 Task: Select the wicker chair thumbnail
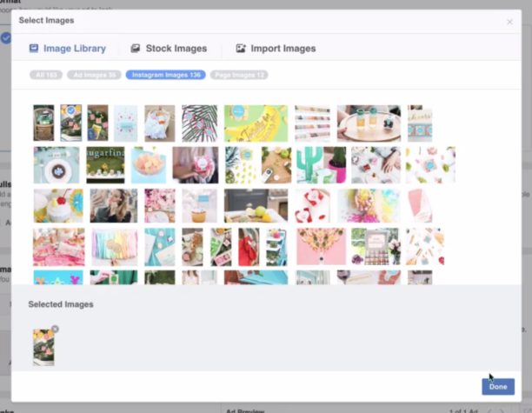point(43,123)
